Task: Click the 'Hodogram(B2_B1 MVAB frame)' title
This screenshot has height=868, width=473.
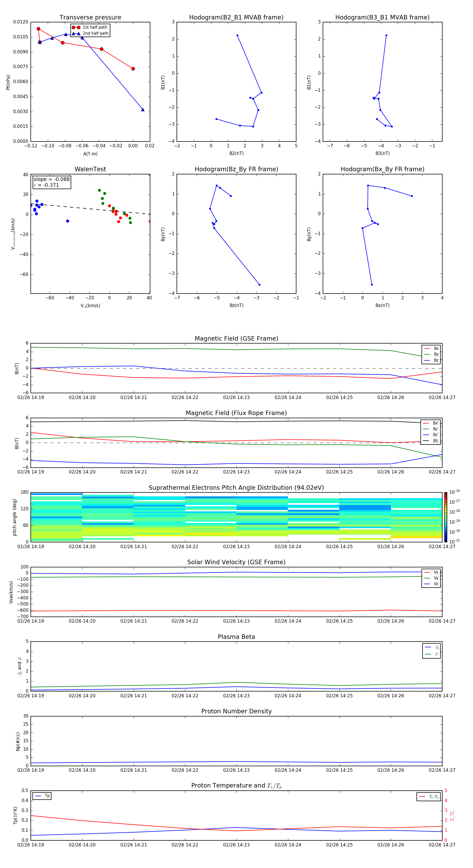Action: [236, 18]
